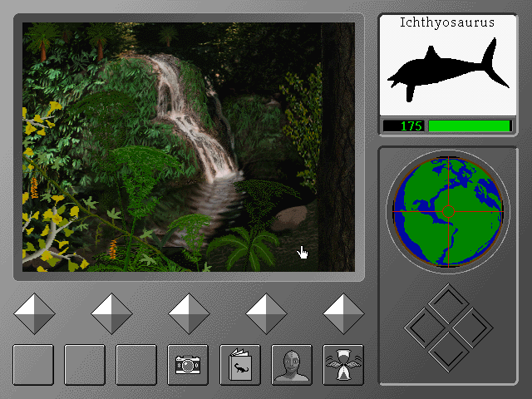
Task: Click the round boulder beside the stream
Action: click(x=289, y=218)
